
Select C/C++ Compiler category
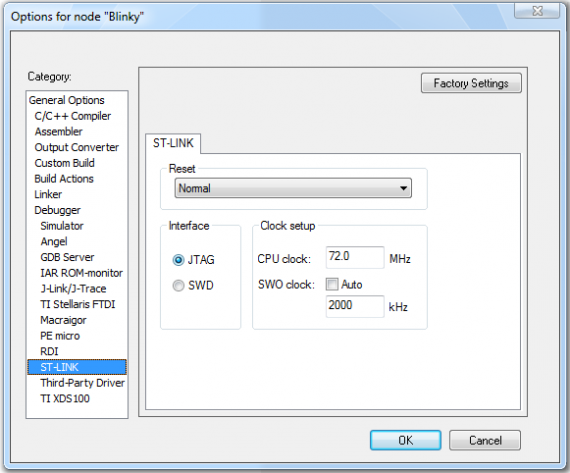pyautogui.click(x=73, y=116)
